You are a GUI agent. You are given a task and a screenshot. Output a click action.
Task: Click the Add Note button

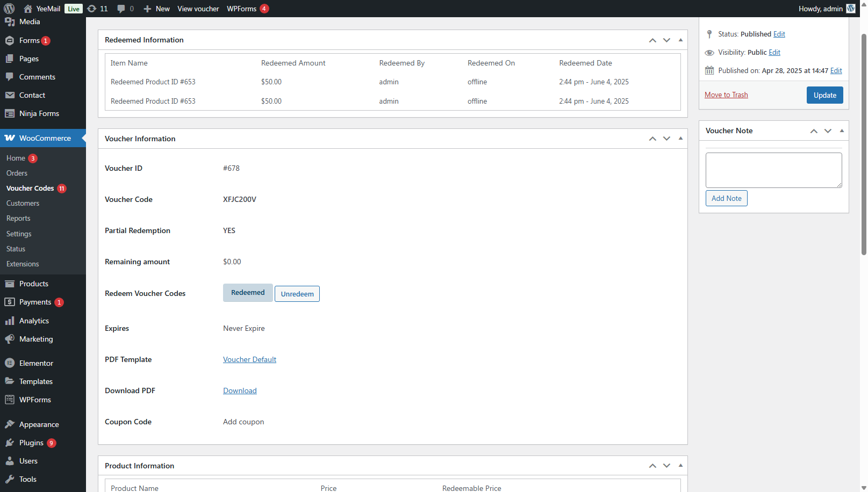click(x=726, y=198)
